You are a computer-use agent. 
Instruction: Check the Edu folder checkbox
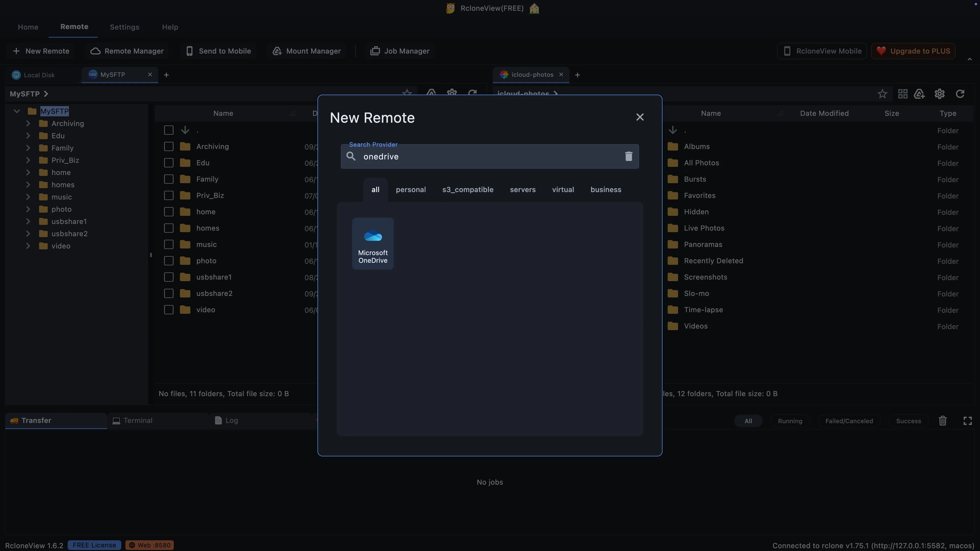pyautogui.click(x=168, y=163)
